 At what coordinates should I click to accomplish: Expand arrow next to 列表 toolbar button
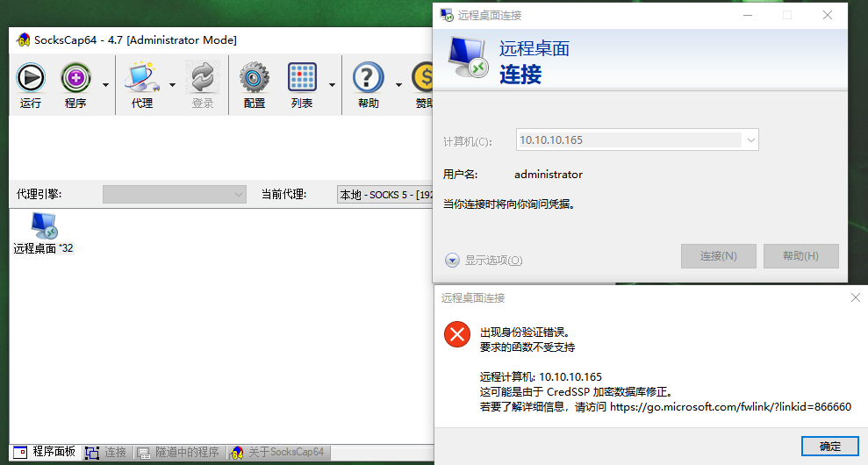coord(332,85)
